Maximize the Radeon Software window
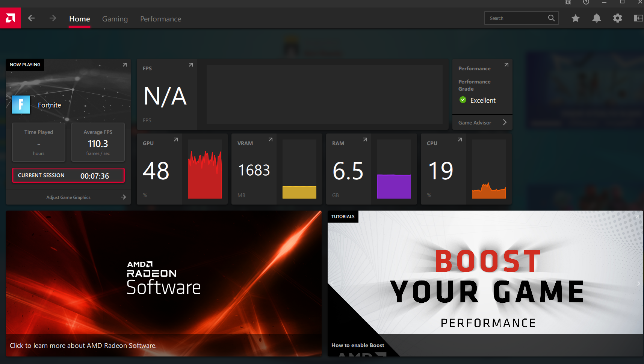 point(622,2)
